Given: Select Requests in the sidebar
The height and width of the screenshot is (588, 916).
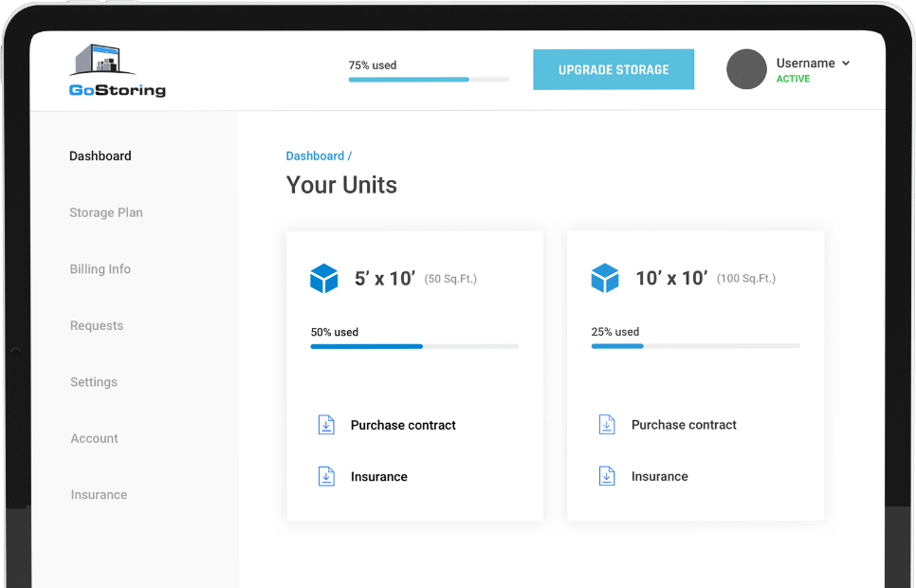Looking at the screenshot, I should (97, 325).
